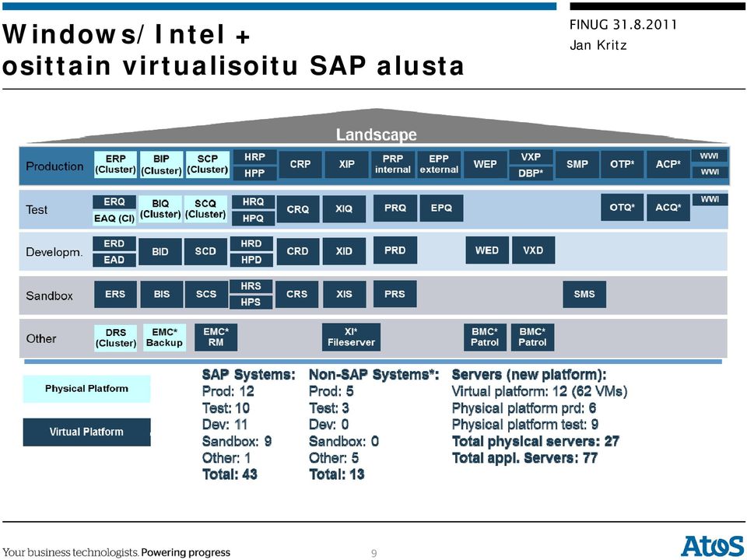This screenshot has width=747, height=560.
Task: Click the VXD box
Action: (x=533, y=250)
